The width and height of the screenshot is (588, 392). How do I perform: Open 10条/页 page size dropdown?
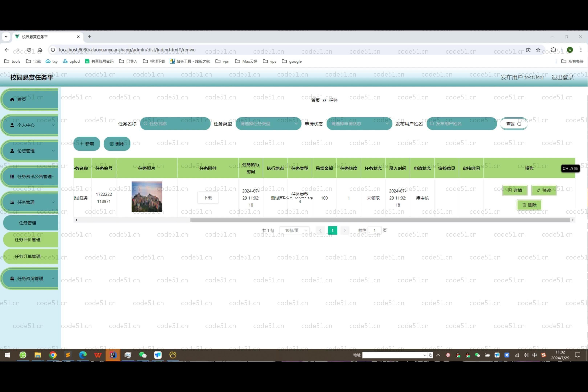(294, 230)
